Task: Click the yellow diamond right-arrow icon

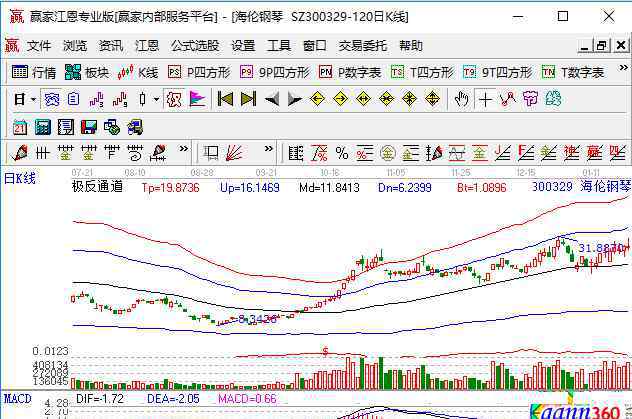Action: click(341, 99)
